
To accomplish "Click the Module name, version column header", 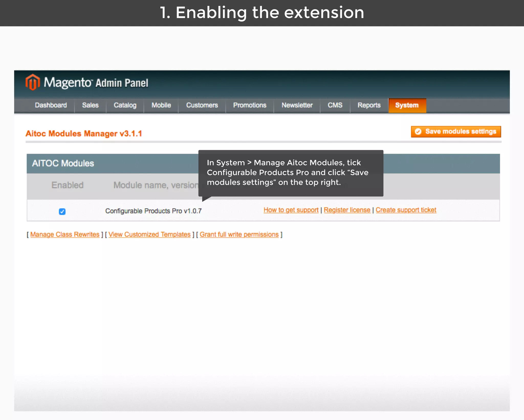I will [x=156, y=185].
